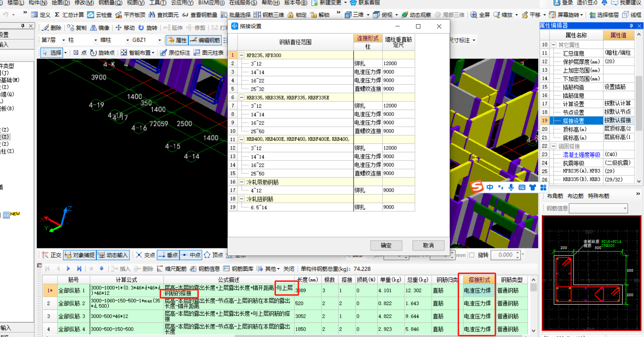644x337 pixels.
Task: Click the 删除 delete tool
Action: [x=52, y=27]
